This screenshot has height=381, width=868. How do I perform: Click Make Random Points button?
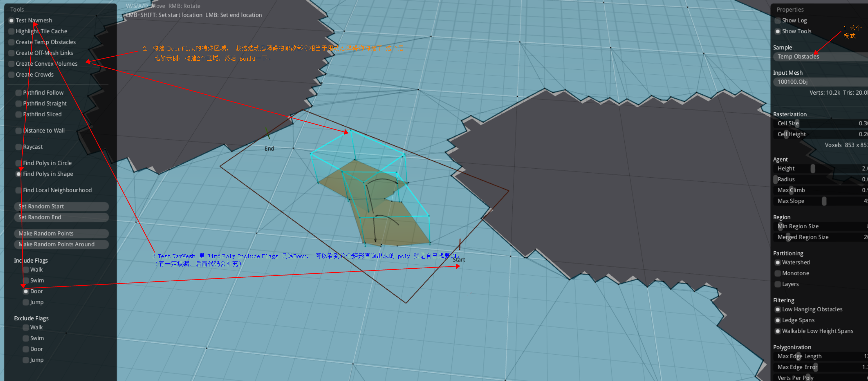[61, 234]
